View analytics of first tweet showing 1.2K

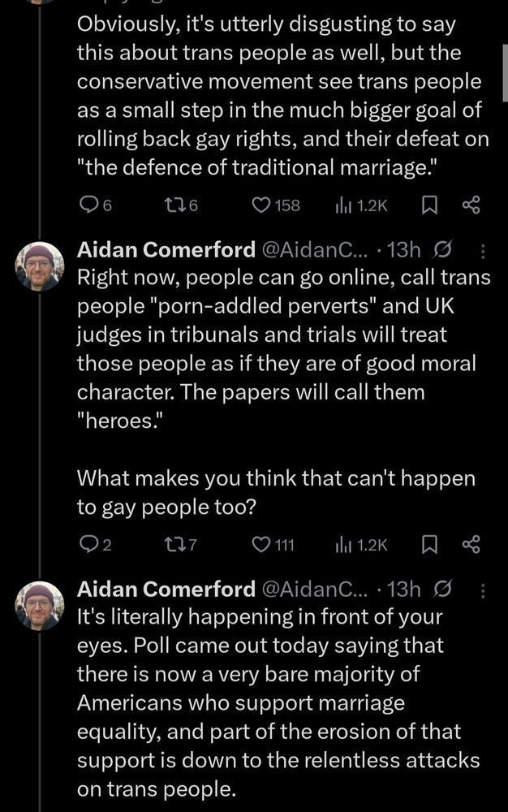click(x=361, y=206)
